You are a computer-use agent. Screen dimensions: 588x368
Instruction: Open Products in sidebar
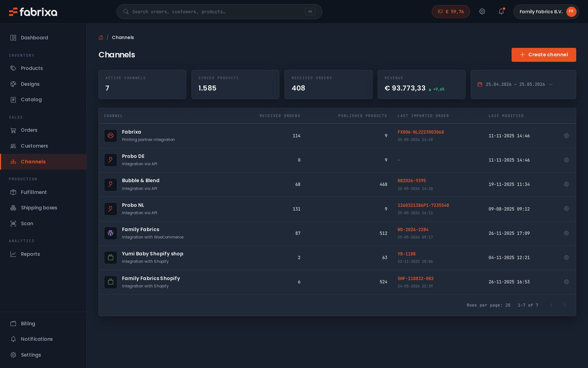pos(43,68)
